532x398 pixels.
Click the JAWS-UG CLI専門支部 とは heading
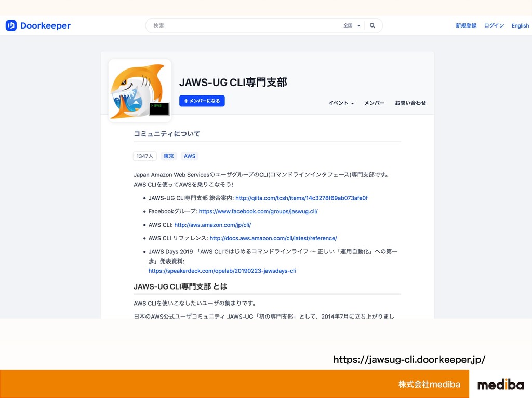(x=180, y=286)
